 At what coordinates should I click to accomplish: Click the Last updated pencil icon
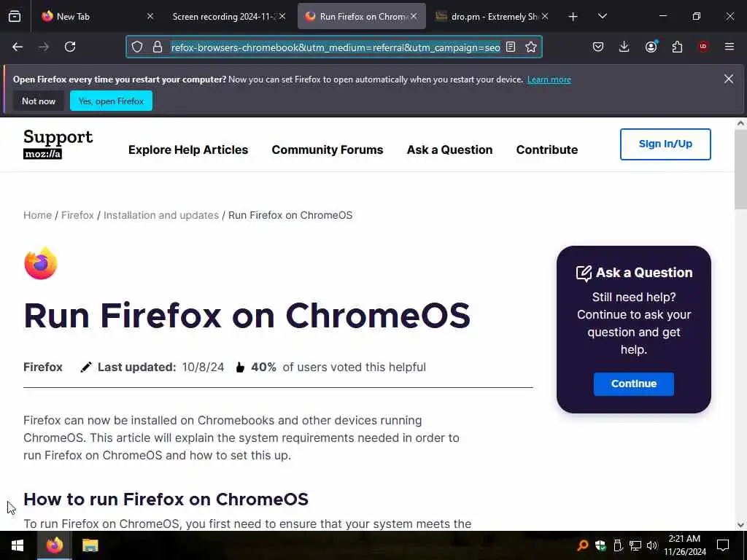(x=86, y=367)
